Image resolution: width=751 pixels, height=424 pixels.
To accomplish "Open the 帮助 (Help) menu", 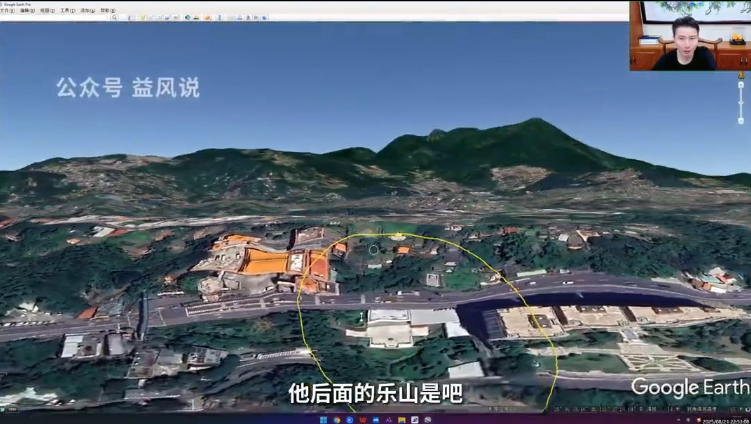I will [108, 10].
